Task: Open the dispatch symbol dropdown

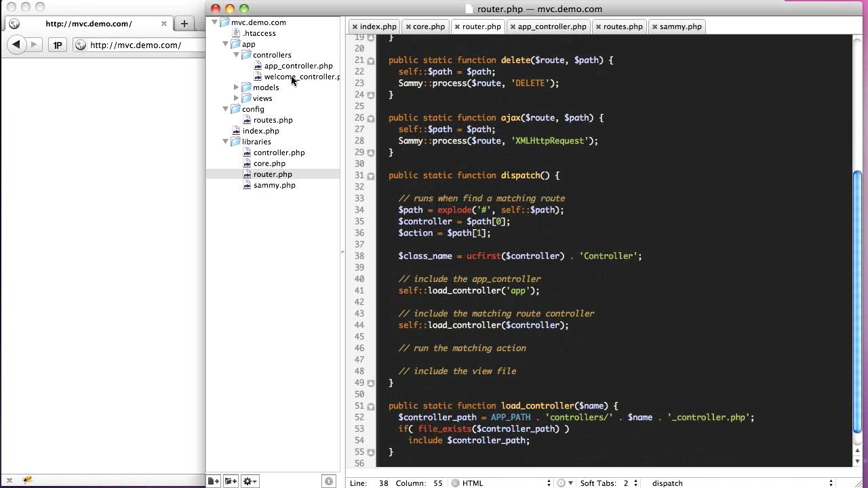Action: (741, 483)
